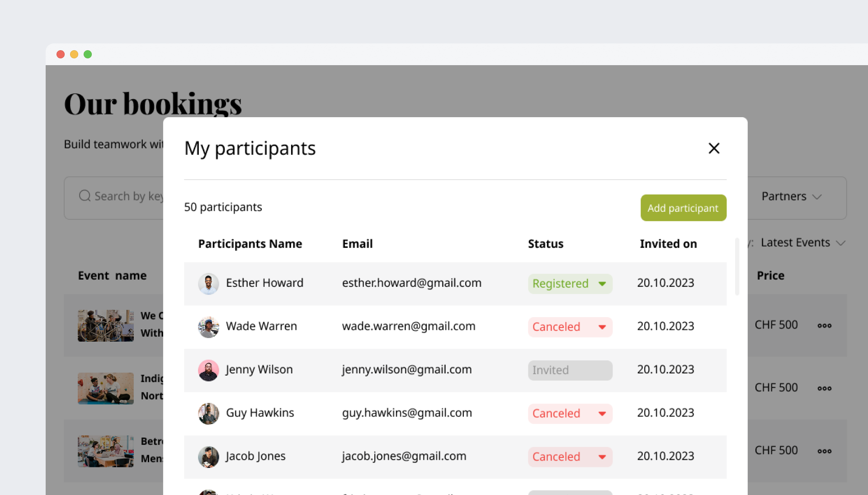Viewport: 868px width, 495px height.
Task: Open the three-dot menu for third CHF 500 booking
Action: click(824, 451)
